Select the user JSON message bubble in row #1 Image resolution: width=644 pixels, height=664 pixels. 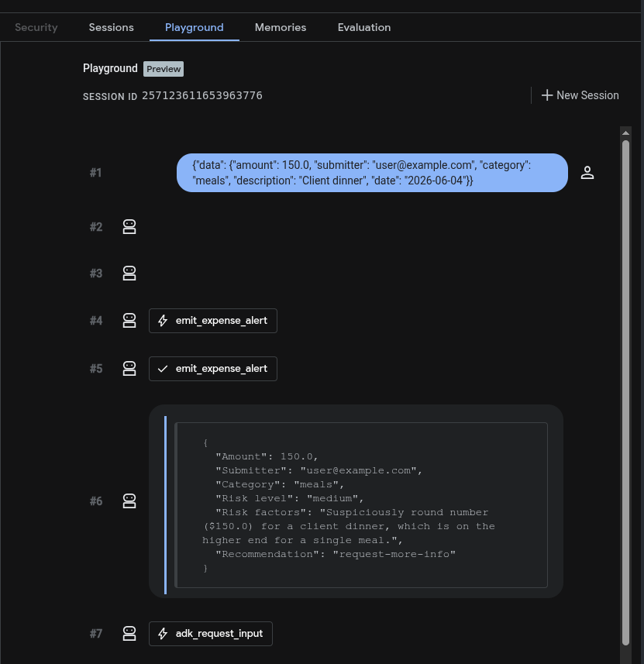(x=372, y=173)
